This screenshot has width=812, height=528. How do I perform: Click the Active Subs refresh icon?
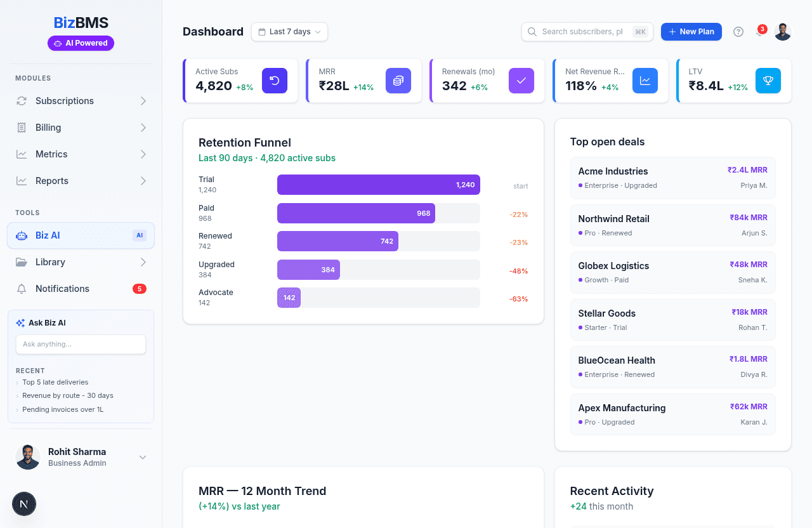(275, 81)
